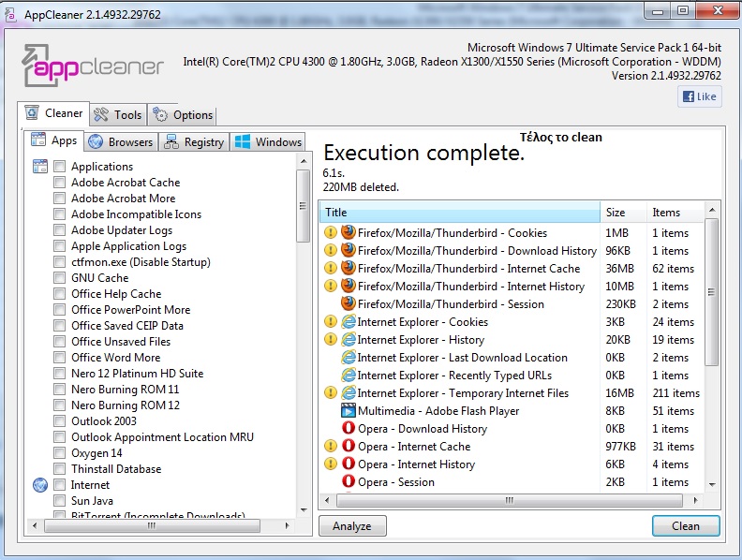The image size is (742, 560).
Task: Sort results by Size column header
Action: (x=623, y=213)
